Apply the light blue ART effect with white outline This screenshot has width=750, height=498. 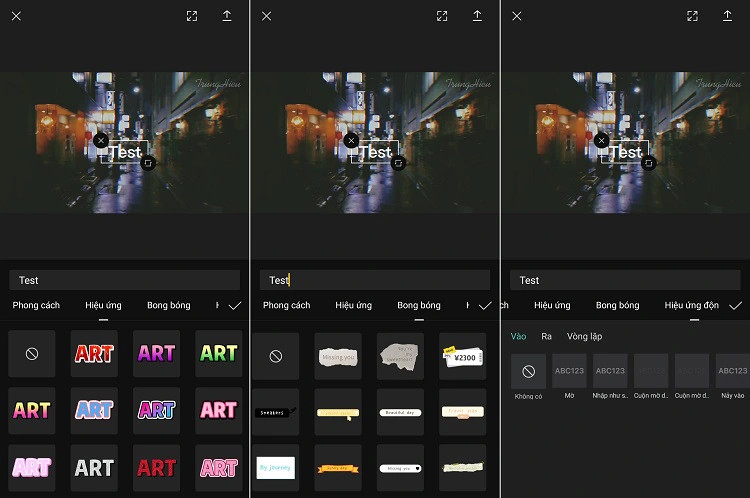tap(94, 410)
